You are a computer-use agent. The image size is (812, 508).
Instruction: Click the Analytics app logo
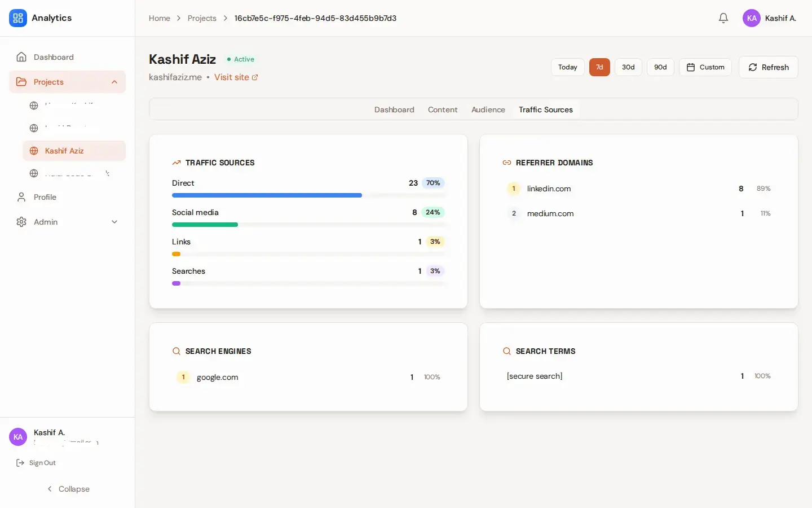18,18
